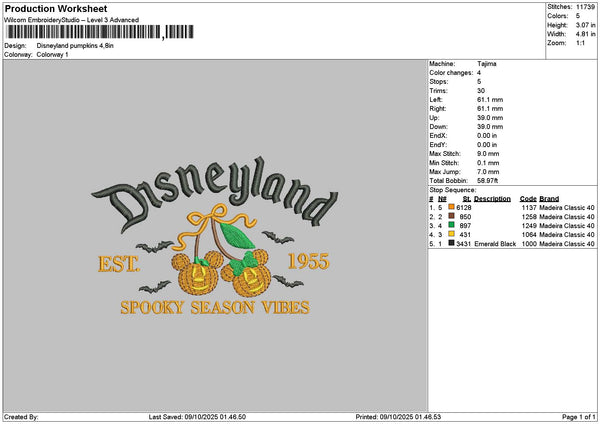
Task: Click thread code 1137 in stop sequence
Action: coord(529,208)
